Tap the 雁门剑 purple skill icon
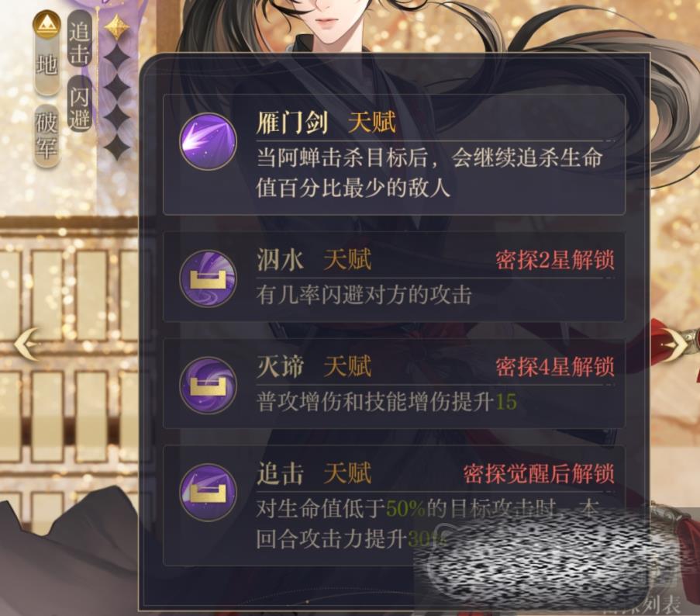The image size is (700, 616). 208,142
